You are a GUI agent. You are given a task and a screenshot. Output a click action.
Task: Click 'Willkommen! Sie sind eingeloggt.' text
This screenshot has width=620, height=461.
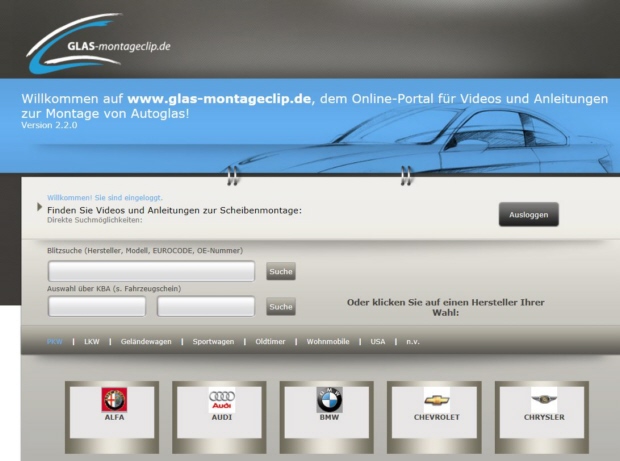[105, 198]
